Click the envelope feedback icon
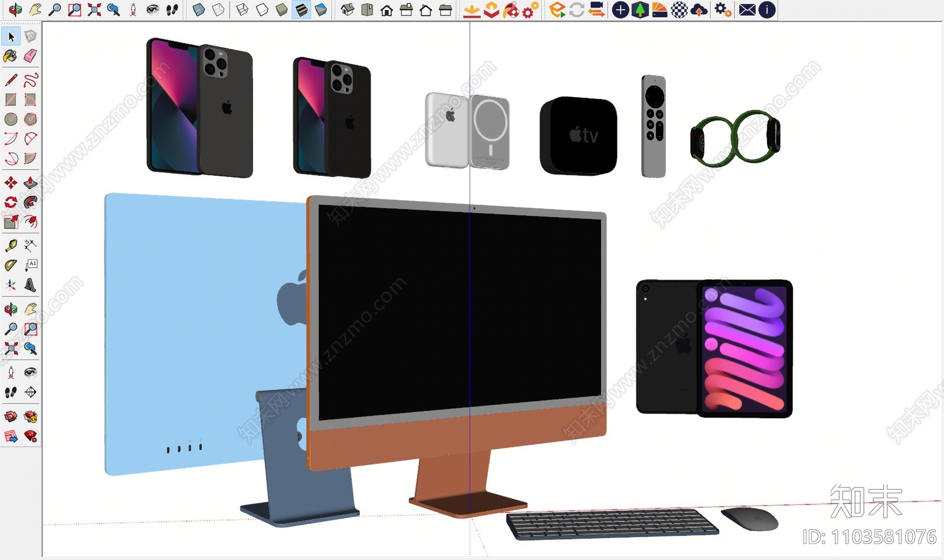The height and width of the screenshot is (560, 944). coord(747,9)
